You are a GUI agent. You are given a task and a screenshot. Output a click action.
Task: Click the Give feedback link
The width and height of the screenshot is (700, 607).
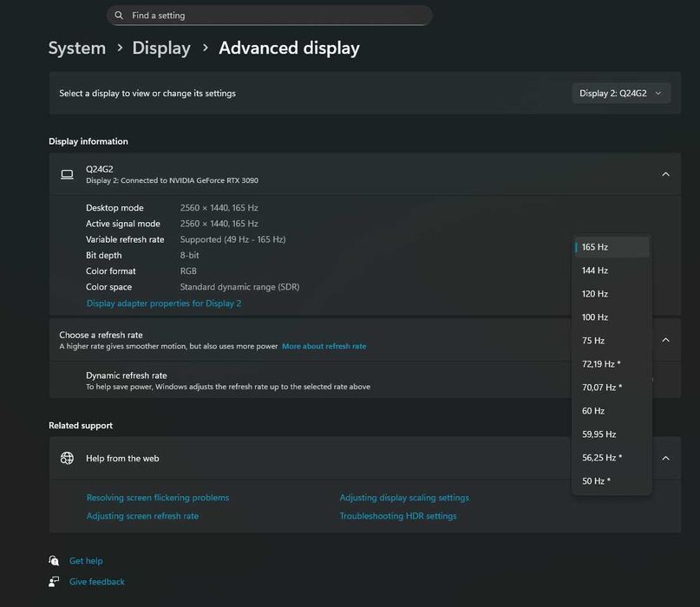pos(97,582)
